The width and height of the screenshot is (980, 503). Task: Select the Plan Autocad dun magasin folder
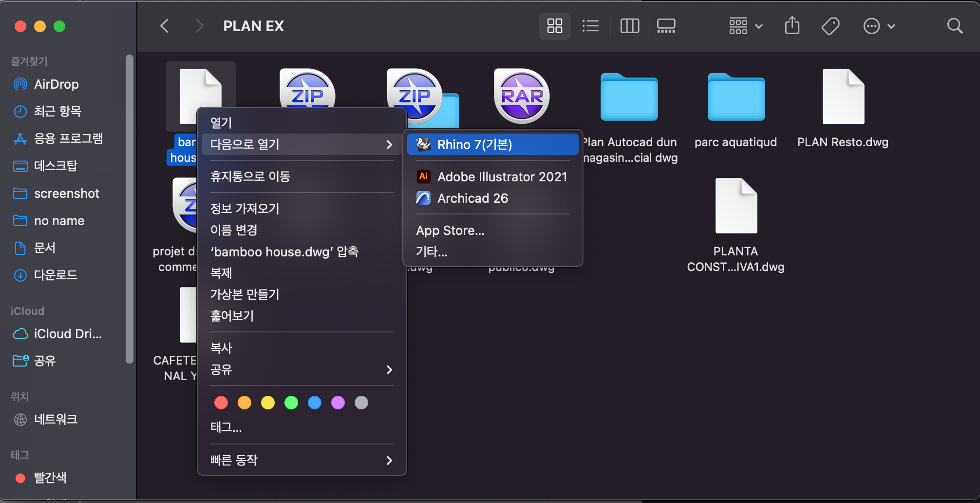click(629, 97)
